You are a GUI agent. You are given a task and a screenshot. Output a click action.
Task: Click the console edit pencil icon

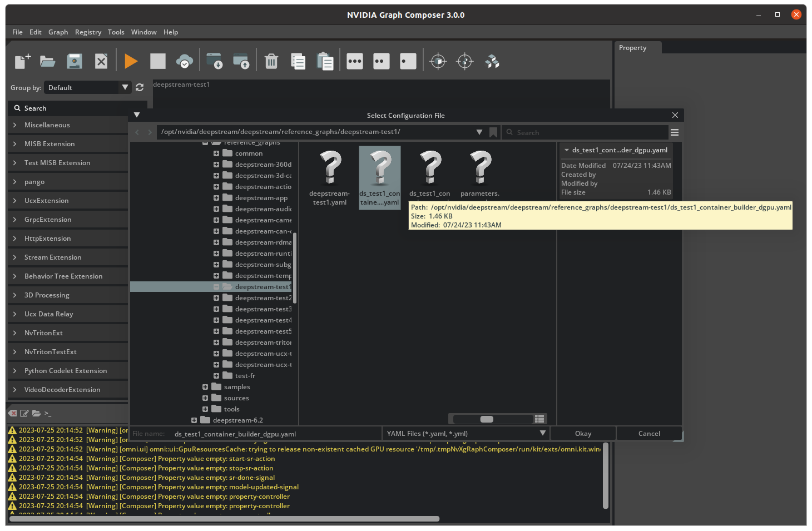(x=24, y=413)
